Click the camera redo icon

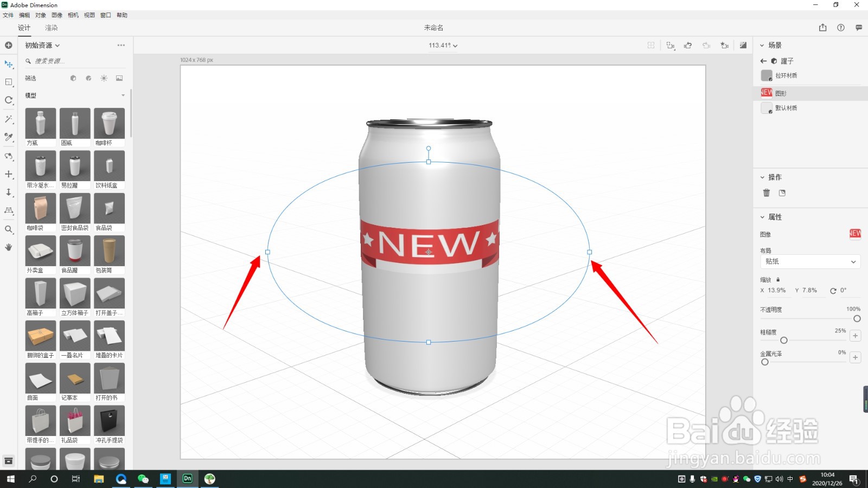coord(706,46)
